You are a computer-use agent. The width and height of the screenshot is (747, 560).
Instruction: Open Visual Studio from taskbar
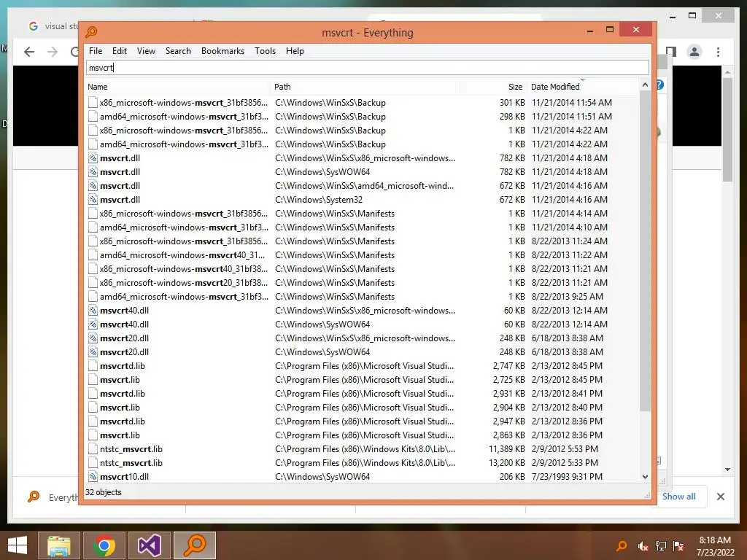pos(149,545)
